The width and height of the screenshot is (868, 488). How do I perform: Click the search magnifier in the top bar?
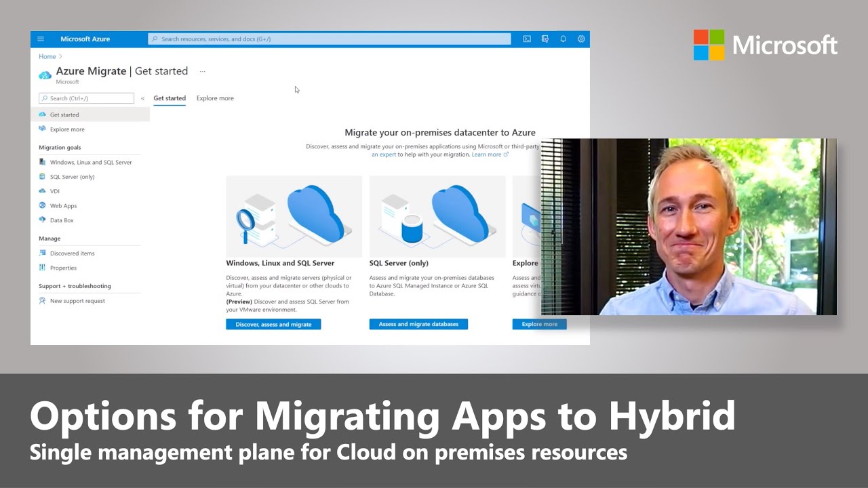coord(155,39)
